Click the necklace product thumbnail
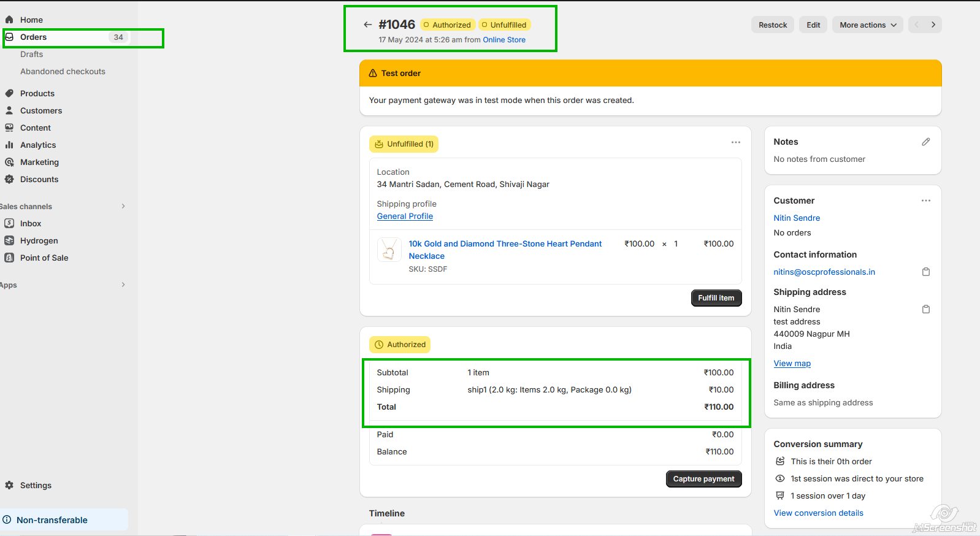Image resolution: width=980 pixels, height=536 pixels. (389, 250)
